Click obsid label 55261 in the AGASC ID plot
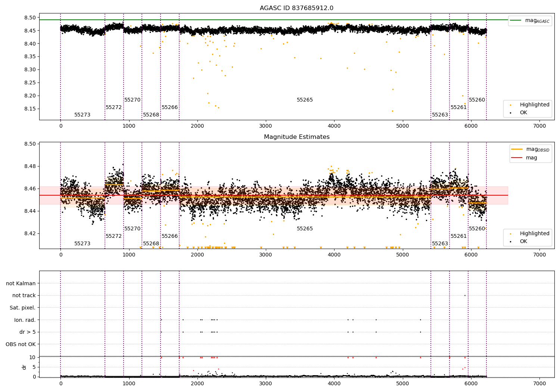 (458, 108)
